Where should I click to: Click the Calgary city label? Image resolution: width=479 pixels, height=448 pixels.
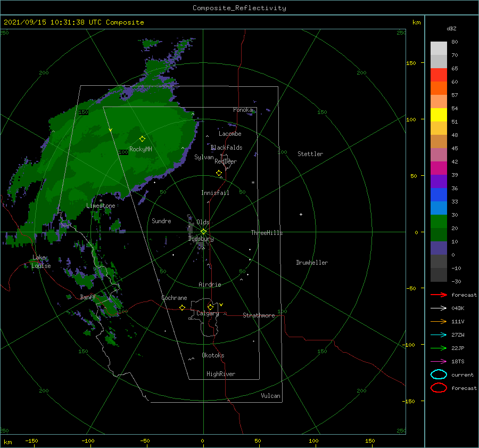(x=208, y=313)
